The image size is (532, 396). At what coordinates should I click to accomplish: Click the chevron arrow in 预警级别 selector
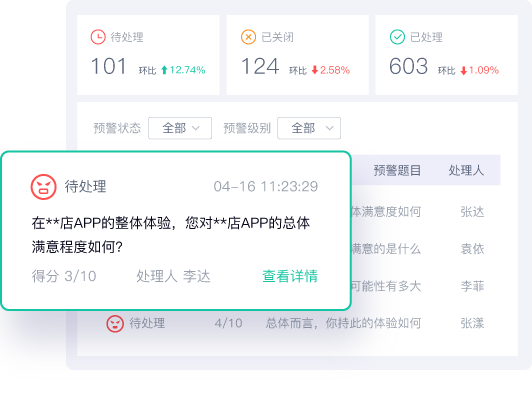click(x=329, y=128)
